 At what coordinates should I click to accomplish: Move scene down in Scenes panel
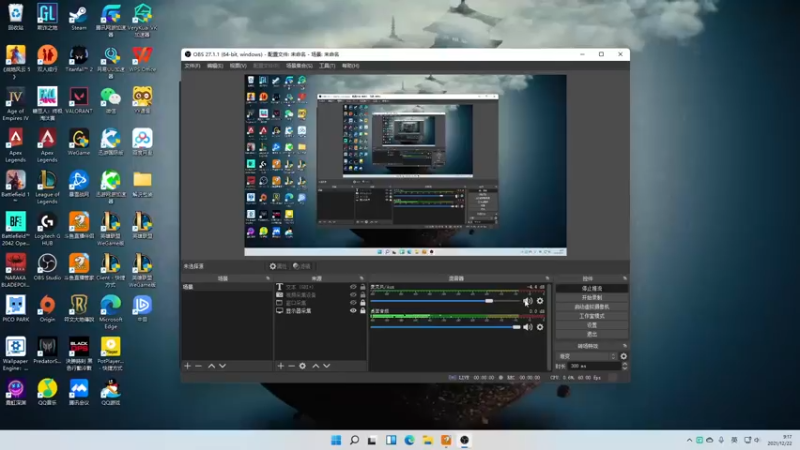(222, 366)
